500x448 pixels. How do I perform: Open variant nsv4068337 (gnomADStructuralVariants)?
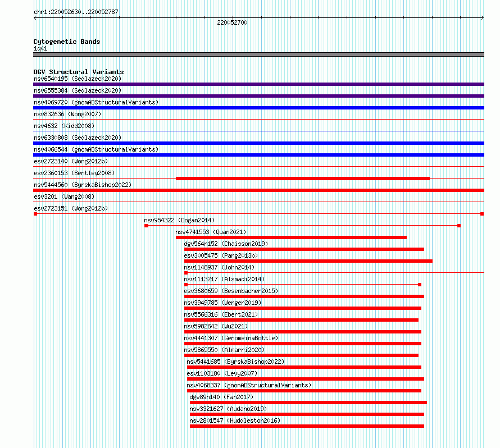pos(249,385)
